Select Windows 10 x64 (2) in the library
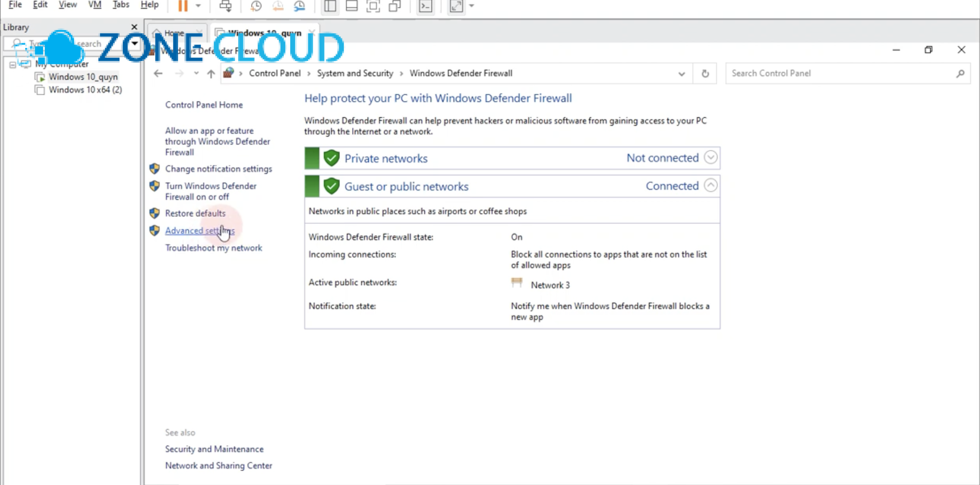The width and height of the screenshot is (980, 485). click(x=85, y=90)
